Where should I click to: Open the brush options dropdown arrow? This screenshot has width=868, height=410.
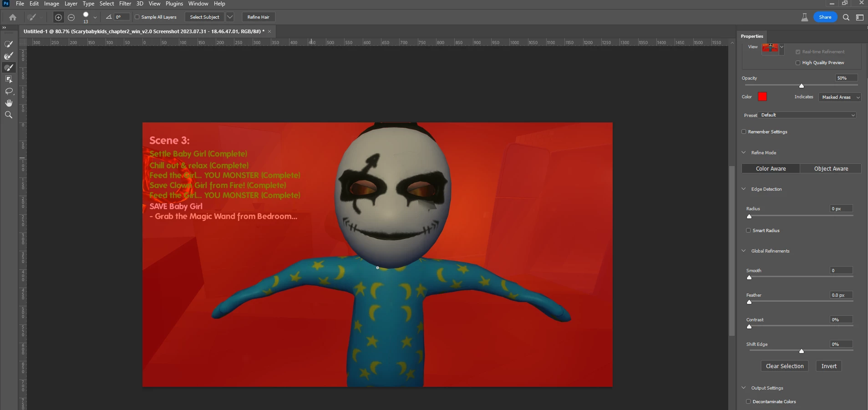pyautogui.click(x=95, y=17)
